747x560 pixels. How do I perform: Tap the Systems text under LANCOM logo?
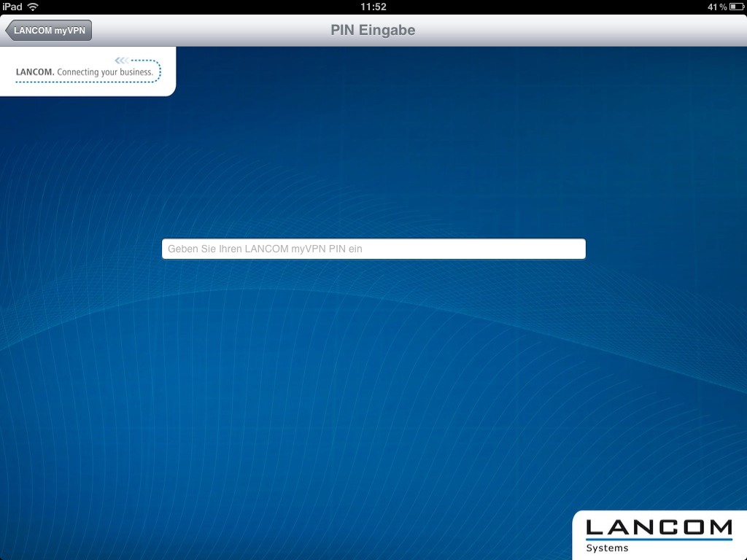[x=607, y=548]
